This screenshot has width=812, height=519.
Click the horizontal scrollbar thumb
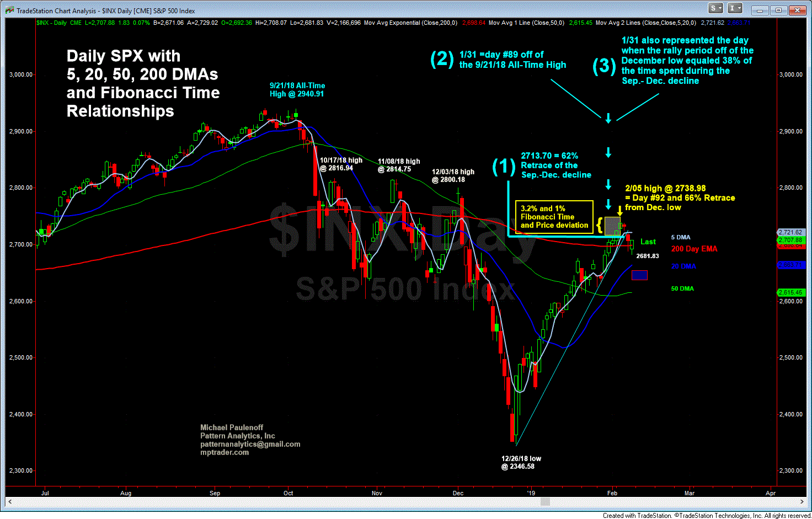545,501
